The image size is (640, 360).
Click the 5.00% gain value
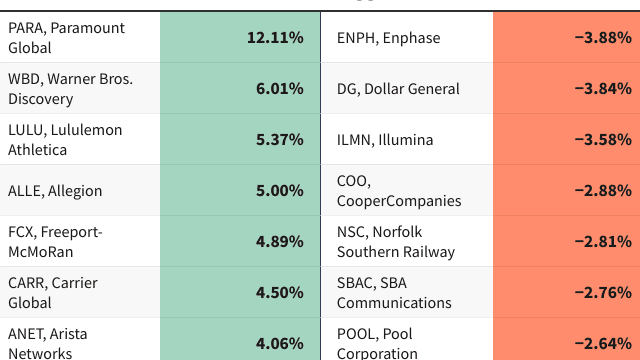coord(280,191)
